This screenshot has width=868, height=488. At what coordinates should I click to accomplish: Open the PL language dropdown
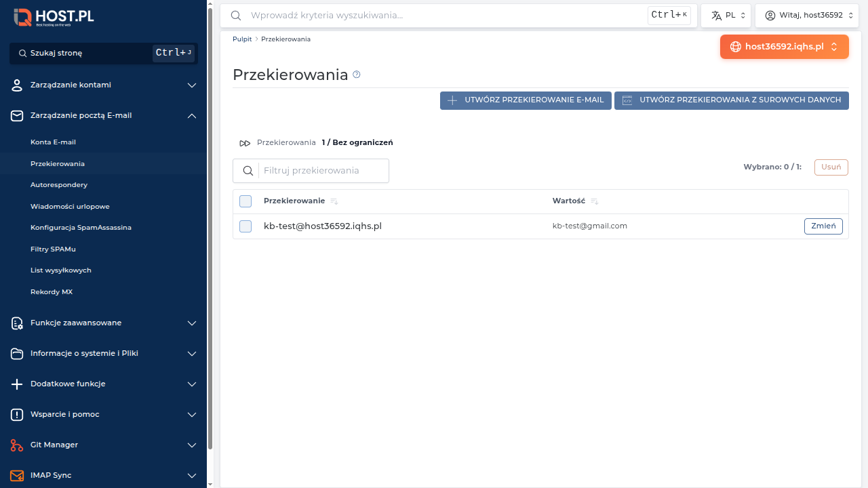pos(726,15)
